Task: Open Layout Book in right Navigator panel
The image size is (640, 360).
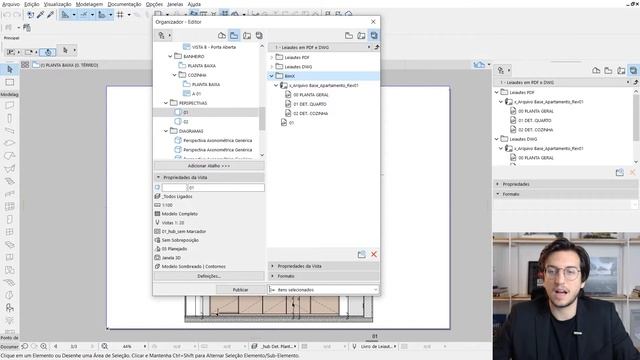Action: coord(621,71)
